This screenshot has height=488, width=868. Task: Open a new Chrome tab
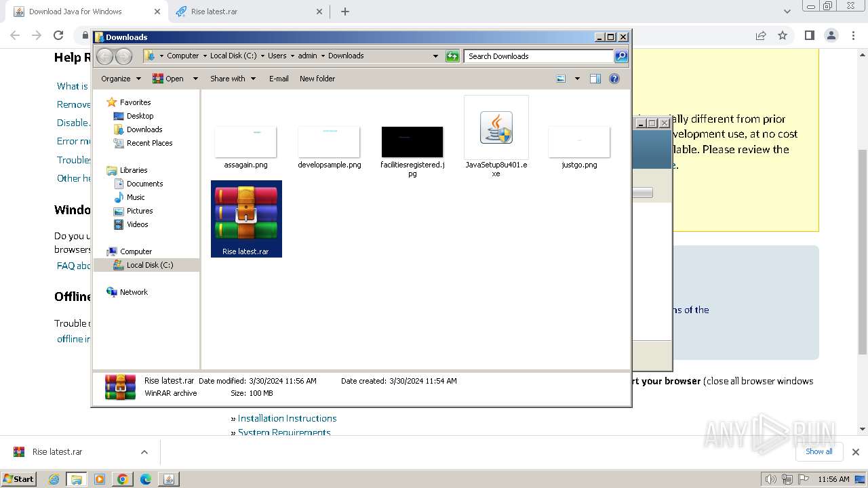click(x=345, y=12)
